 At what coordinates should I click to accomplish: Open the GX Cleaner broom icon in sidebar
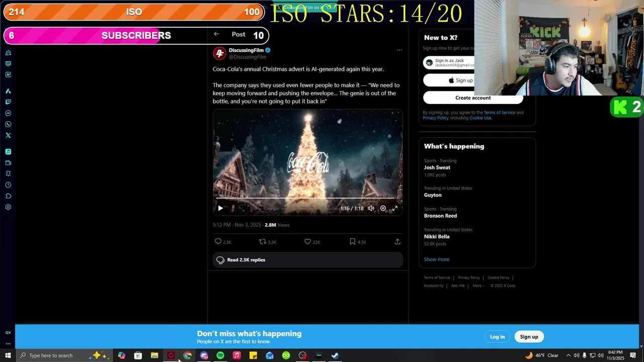[x=8, y=53]
